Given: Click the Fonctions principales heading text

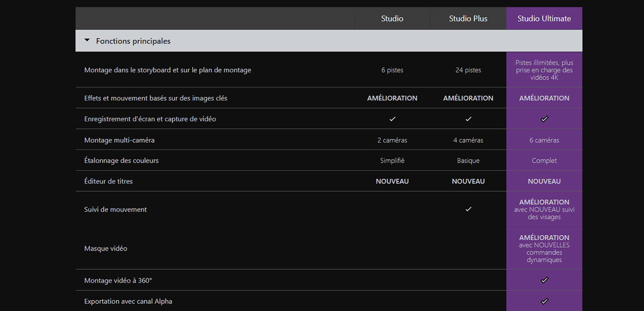Looking at the screenshot, I should tap(133, 41).
